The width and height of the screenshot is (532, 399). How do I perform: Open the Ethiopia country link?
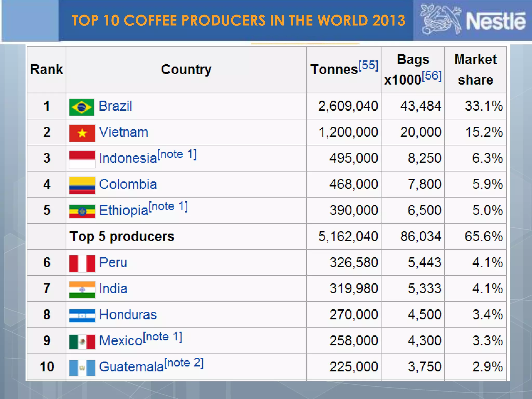click(124, 210)
